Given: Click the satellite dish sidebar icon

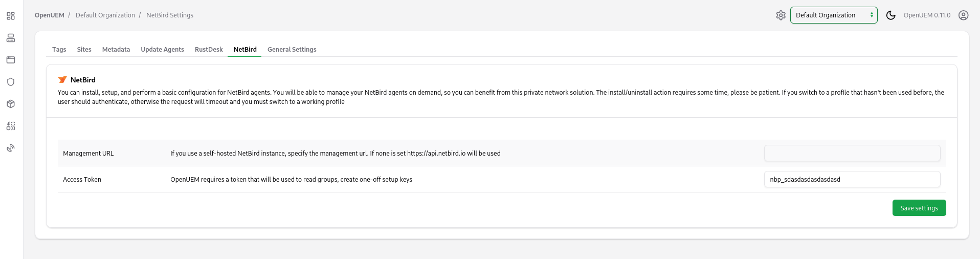Looking at the screenshot, I should [x=11, y=148].
